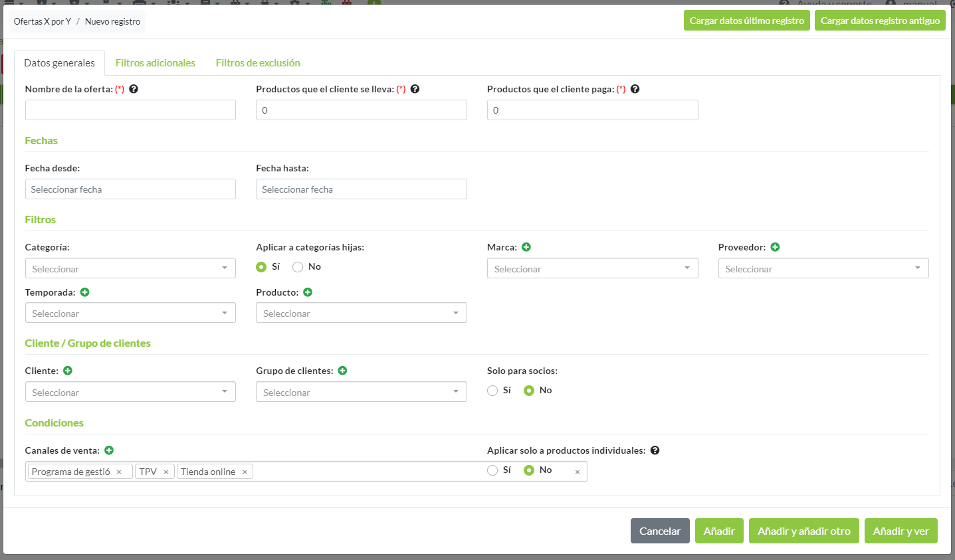Viewport: 955px width, 560px height.
Task: Click plus icon next to Temporada
Action: click(x=85, y=292)
